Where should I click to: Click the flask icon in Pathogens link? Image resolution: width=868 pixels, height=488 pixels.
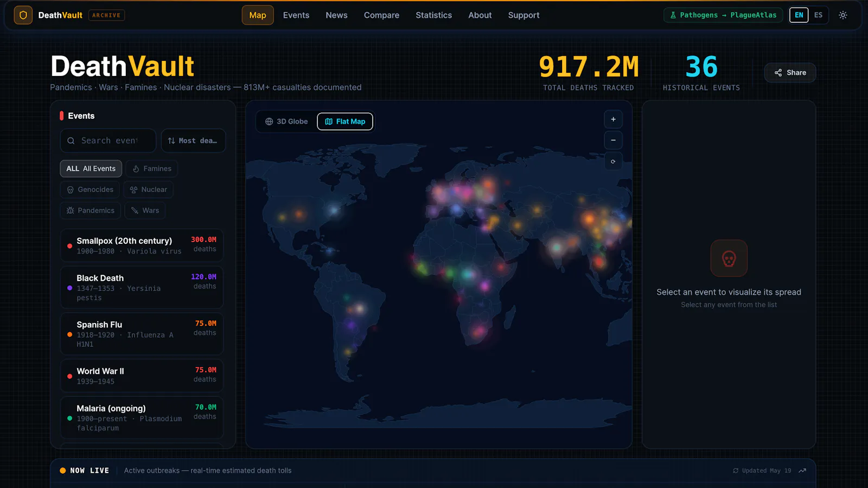673,15
